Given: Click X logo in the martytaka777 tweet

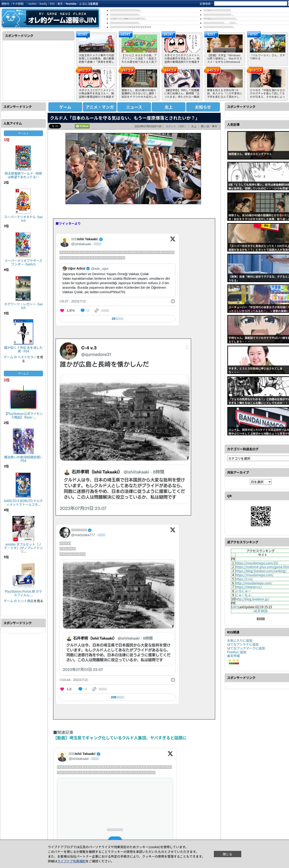Looking at the screenshot, I should [x=173, y=530].
